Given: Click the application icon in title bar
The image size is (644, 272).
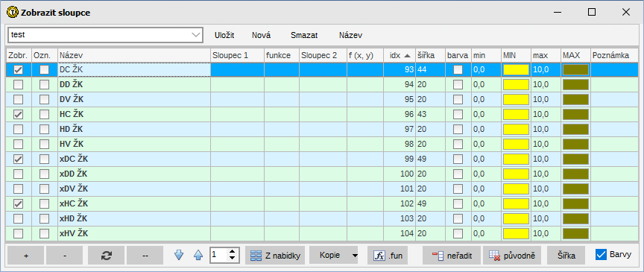Looking at the screenshot, I should [12, 13].
